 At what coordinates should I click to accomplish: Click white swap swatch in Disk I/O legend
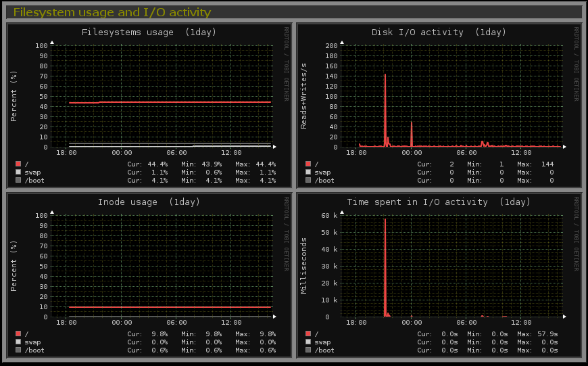(308, 172)
